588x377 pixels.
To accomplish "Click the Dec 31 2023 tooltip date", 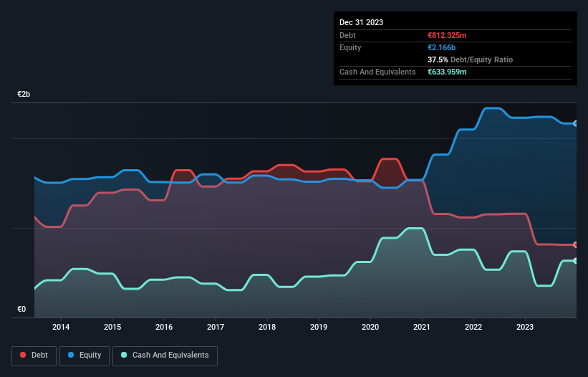I will pyautogui.click(x=361, y=22).
